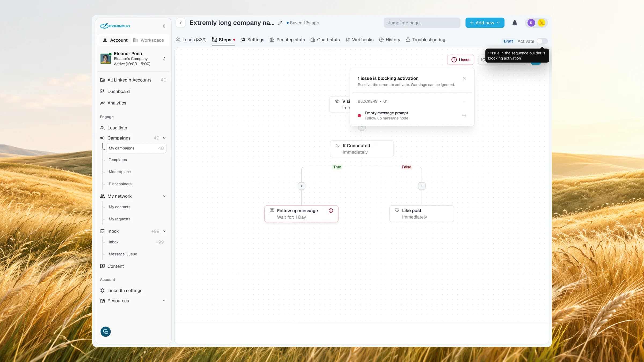This screenshot has width=644, height=362.
Task: Open notifications bell
Action: [x=515, y=23]
